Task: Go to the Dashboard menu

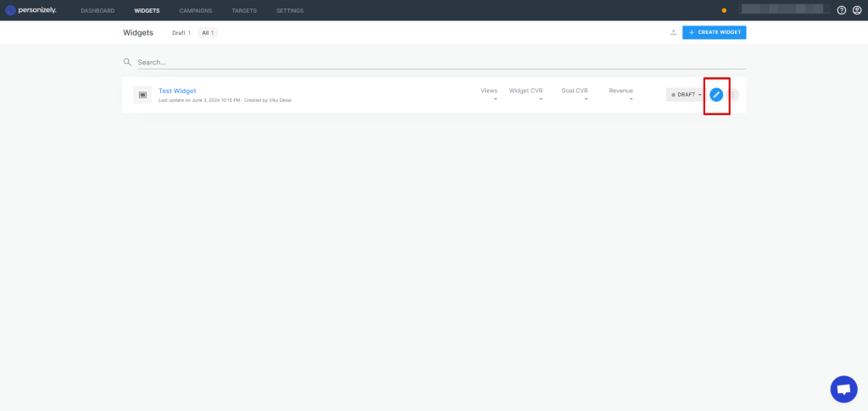Action: 97,10
